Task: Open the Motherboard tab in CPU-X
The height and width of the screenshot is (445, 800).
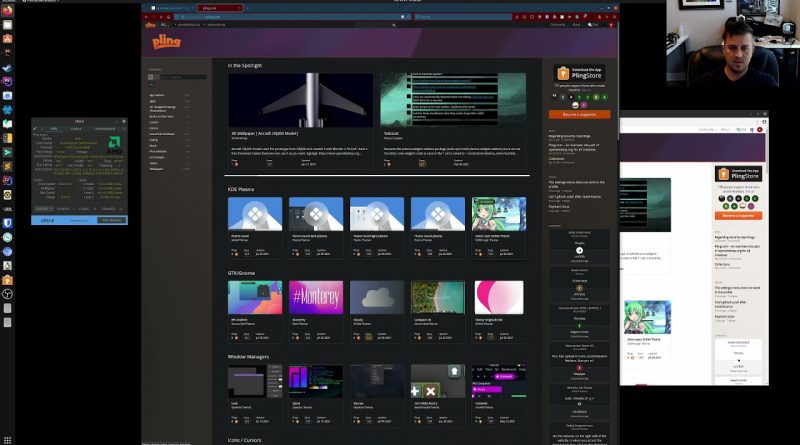Action: pos(105,129)
